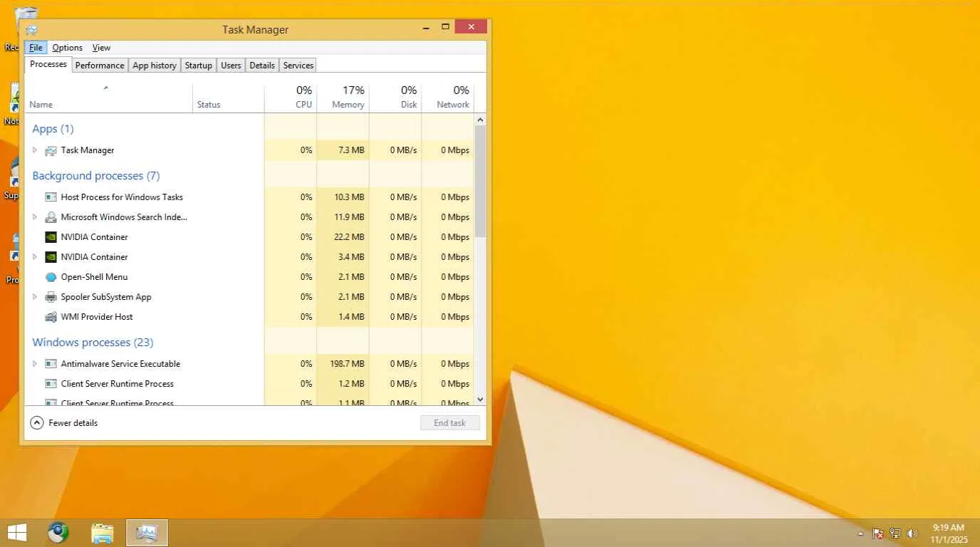This screenshot has height=547, width=980.
Task: Sort processes by CPU usage column
Action: [291, 98]
